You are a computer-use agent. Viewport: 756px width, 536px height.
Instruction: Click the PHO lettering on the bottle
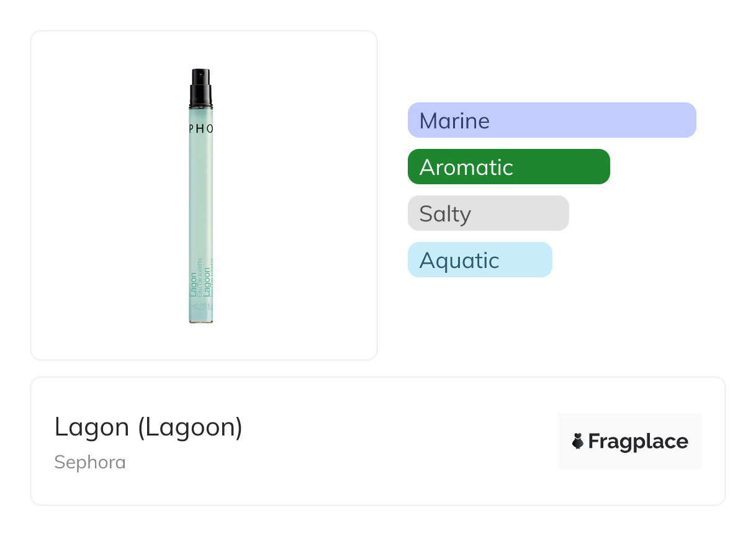[201, 128]
